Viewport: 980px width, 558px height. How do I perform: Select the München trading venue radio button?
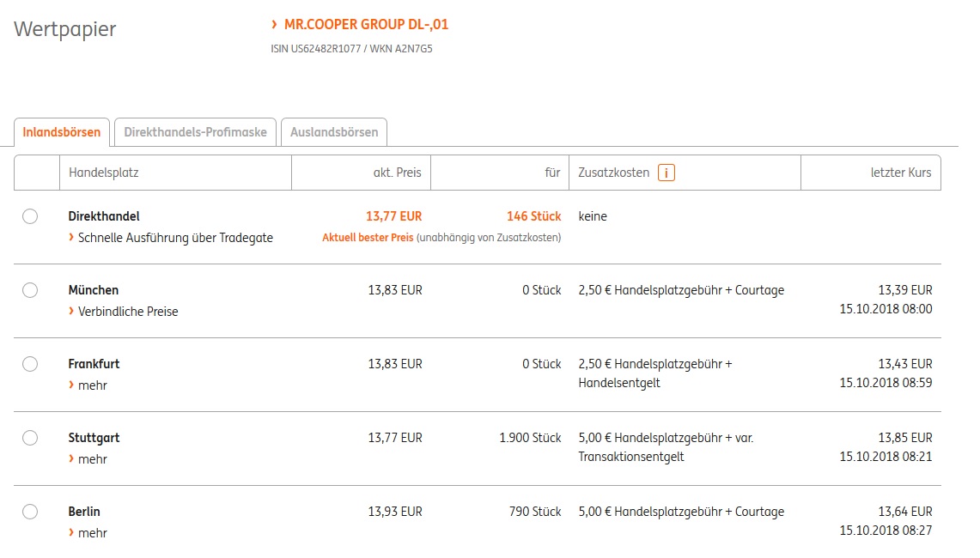(30, 290)
